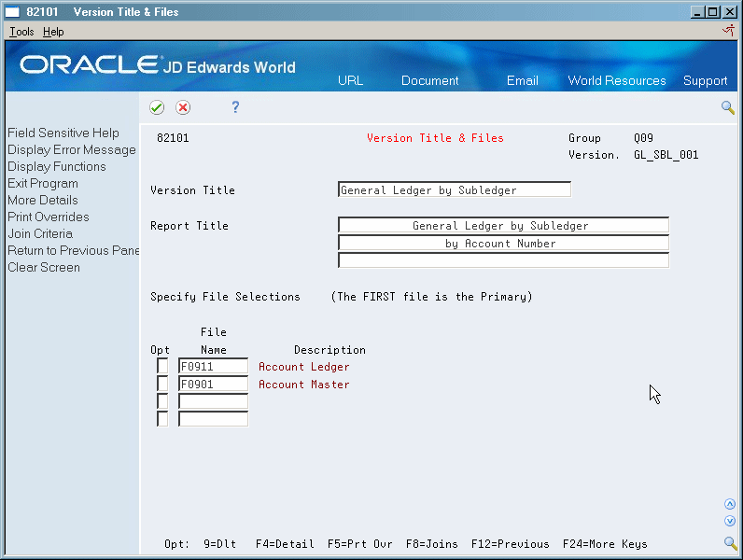Open the Tools menu

pos(21,32)
